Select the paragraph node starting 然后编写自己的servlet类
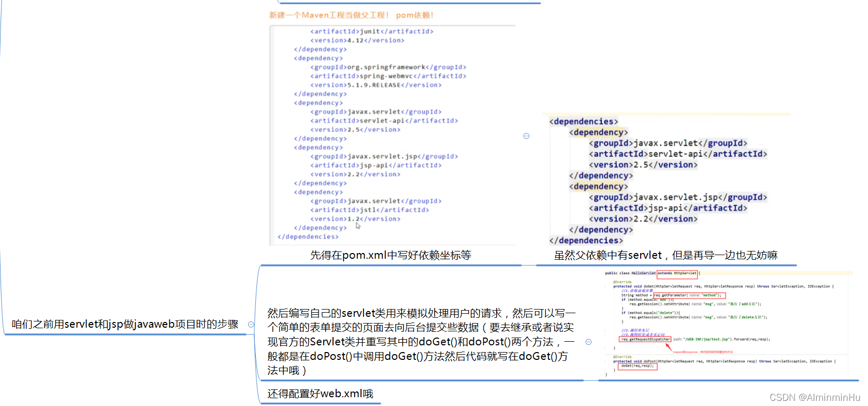Screen dimensions: 868x406 (422, 342)
